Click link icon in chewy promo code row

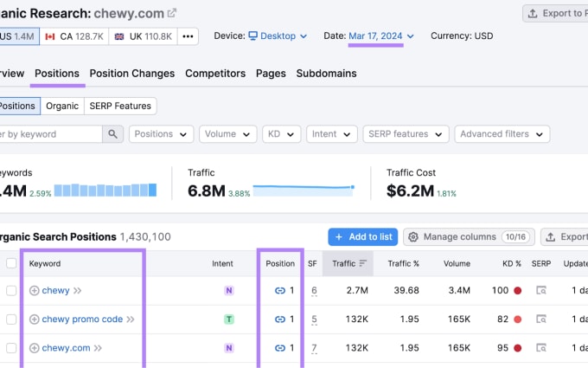click(280, 320)
